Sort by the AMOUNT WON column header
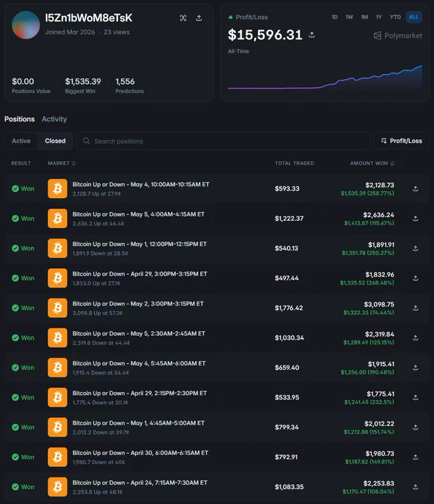This screenshot has width=434, height=504. point(372,163)
